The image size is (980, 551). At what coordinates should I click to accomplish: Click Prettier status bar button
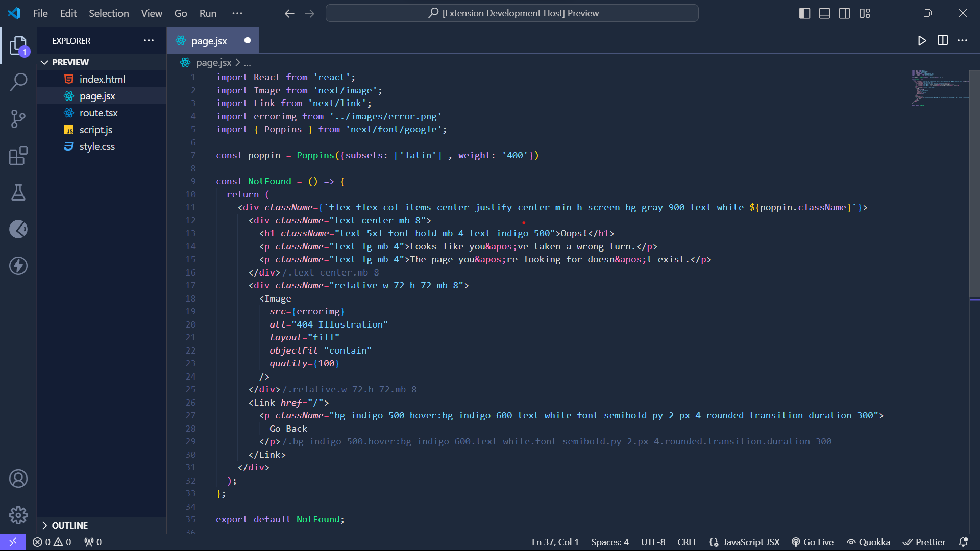click(x=924, y=542)
